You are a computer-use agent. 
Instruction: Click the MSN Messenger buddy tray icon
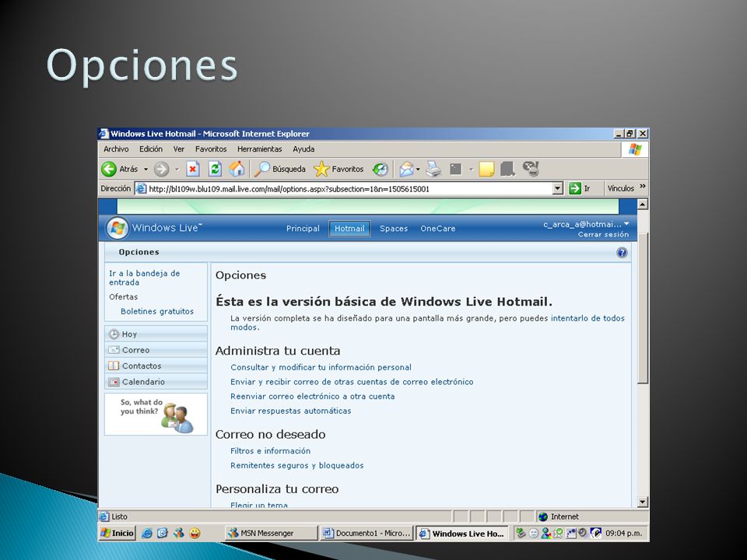coord(546,534)
